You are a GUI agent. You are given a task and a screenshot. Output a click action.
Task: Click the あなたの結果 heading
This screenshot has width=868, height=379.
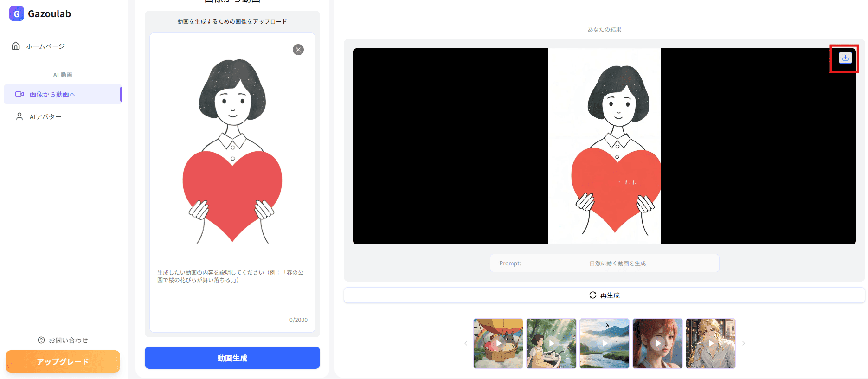click(x=604, y=29)
